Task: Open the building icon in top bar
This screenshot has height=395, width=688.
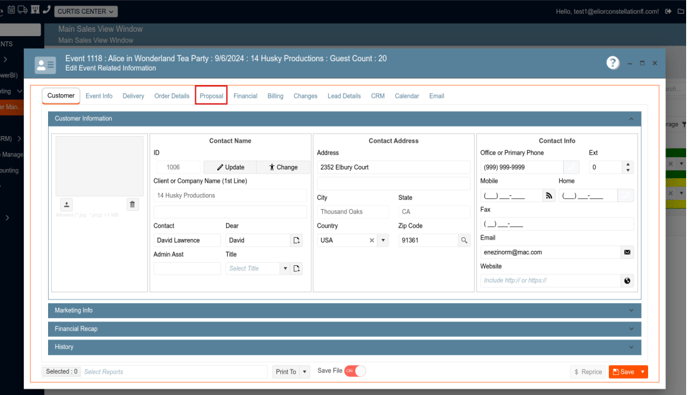Action: (35, 10)
